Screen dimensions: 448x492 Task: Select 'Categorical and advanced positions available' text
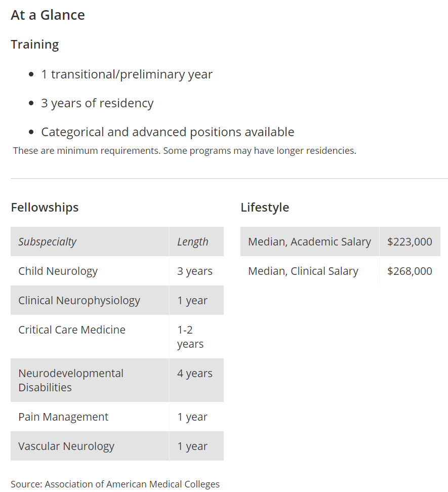pyautogui.click(x=168, y=132)
